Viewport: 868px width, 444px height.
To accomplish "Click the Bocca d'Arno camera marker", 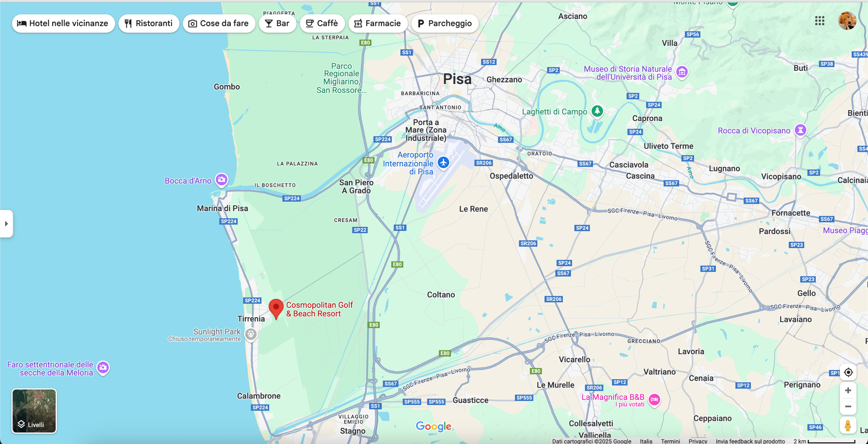I will pyautogui.click(x=222, y=180).
